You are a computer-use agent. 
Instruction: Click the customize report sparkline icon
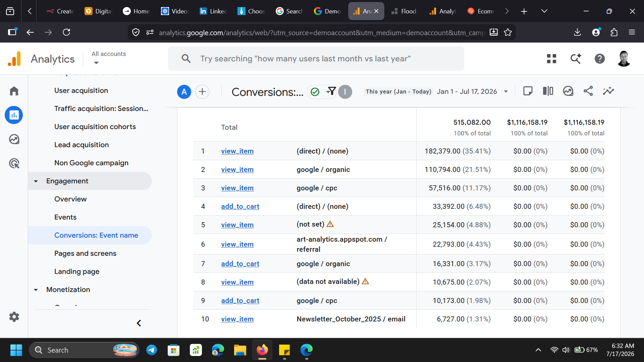tap(608, 91)
